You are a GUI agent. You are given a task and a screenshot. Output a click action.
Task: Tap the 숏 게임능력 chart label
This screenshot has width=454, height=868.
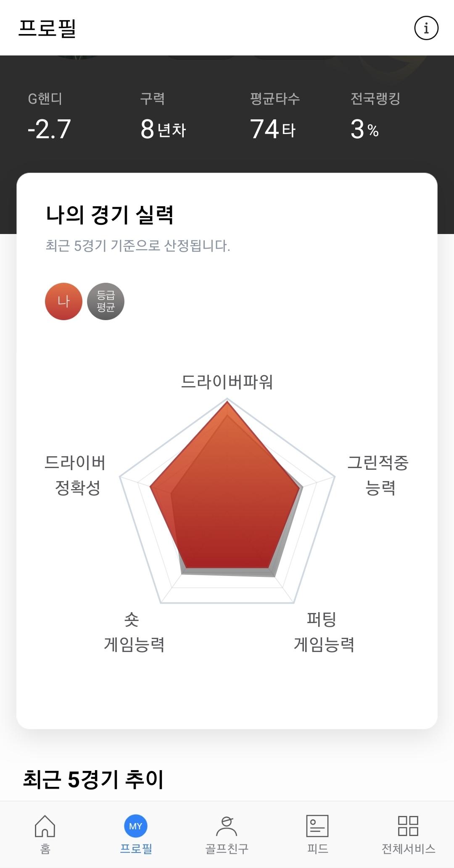tap(134, 631)
